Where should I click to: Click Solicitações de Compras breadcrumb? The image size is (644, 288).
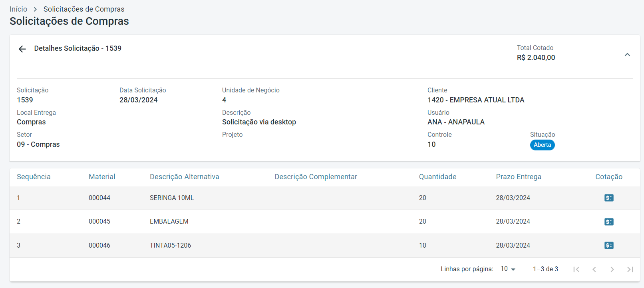[84, 9]
